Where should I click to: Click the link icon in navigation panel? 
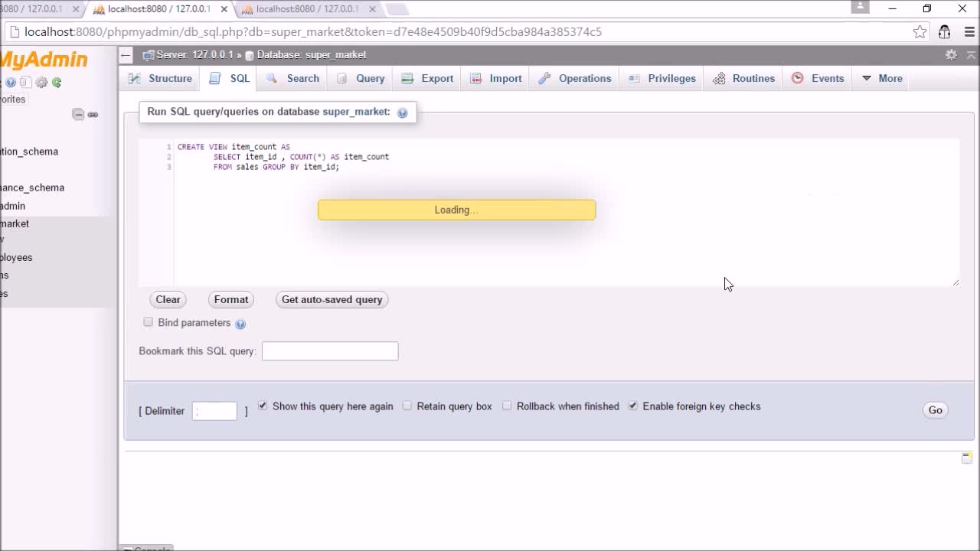[93, 115]
